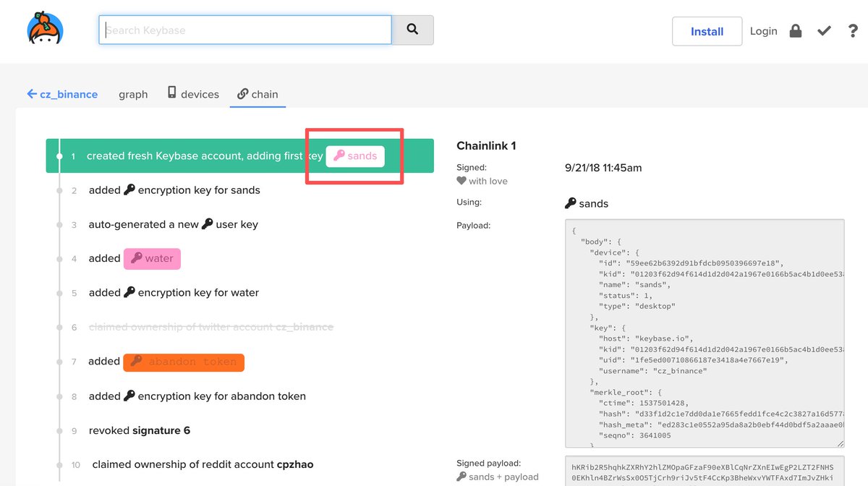Go back to cz_binance profile
Screen dimensions: 868x486
point(62,94)
